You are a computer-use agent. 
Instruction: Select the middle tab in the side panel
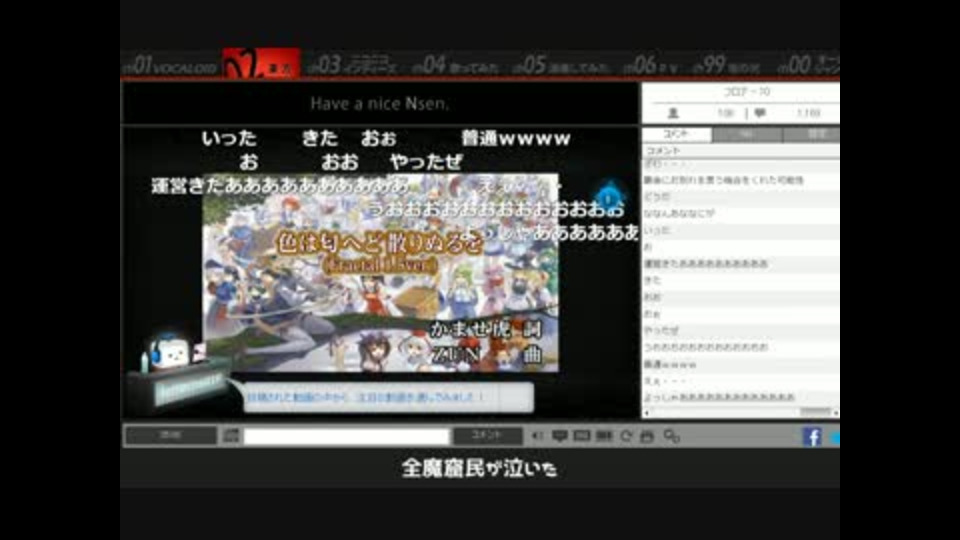coord(747,134)
